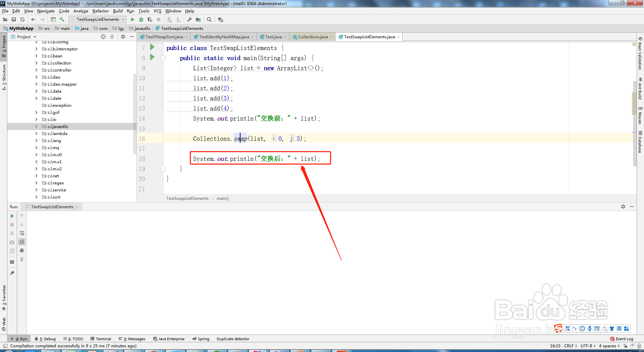The width and height of the screenshot is (644, 352).
Task: Close TestSwapListElements tab in Run panel
Action: [77, 207]
